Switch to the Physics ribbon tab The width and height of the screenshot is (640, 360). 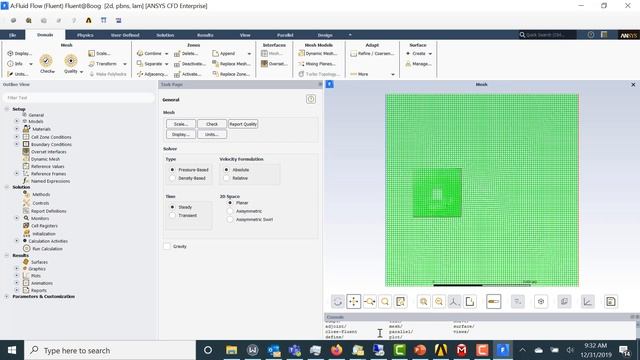85,35
